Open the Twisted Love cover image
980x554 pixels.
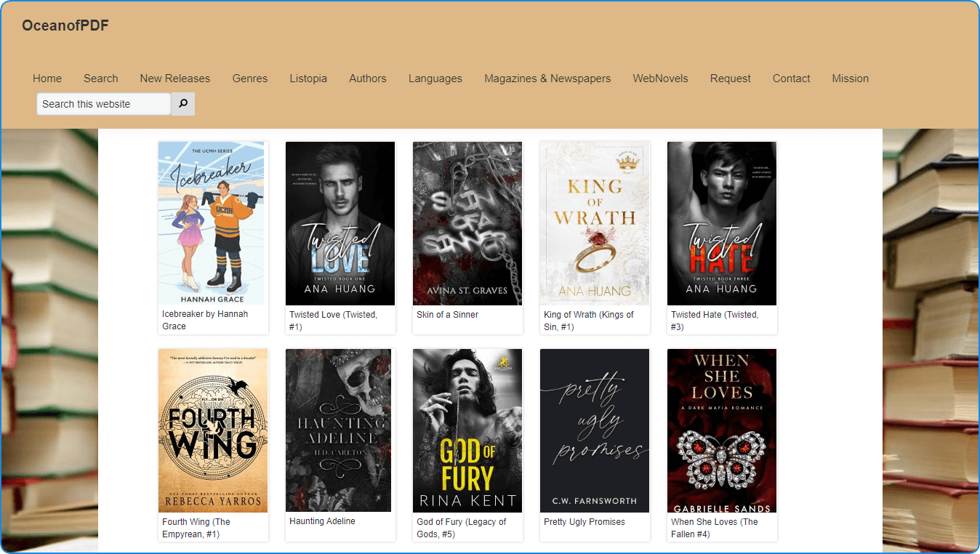click(340, 223)
